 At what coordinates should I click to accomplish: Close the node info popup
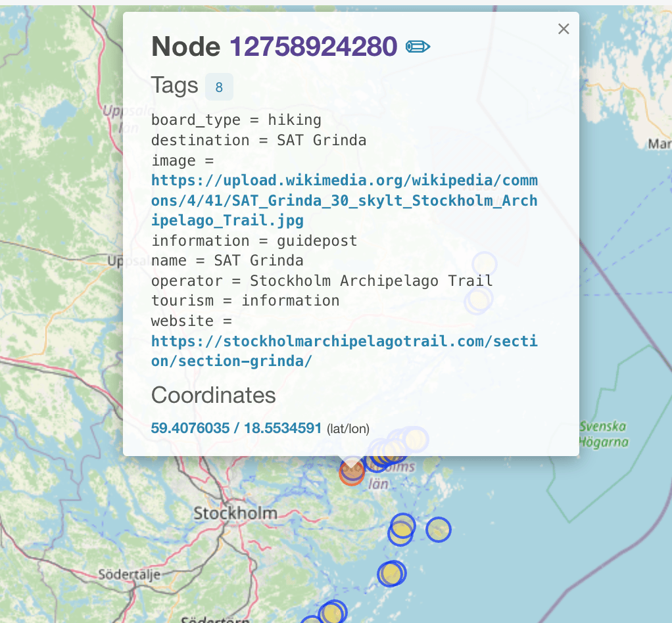[563, 29]
